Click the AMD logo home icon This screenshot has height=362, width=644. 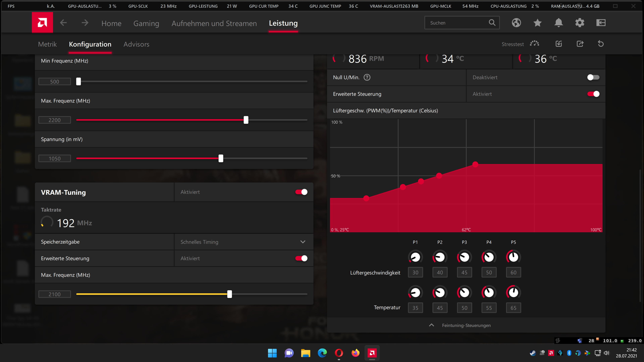click(42, 23)
